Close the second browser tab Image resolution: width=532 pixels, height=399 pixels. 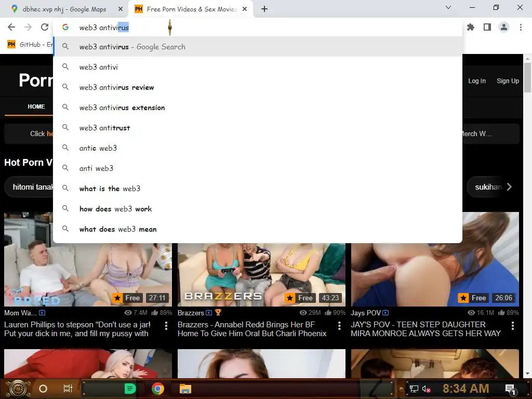(x=245, y=9)
